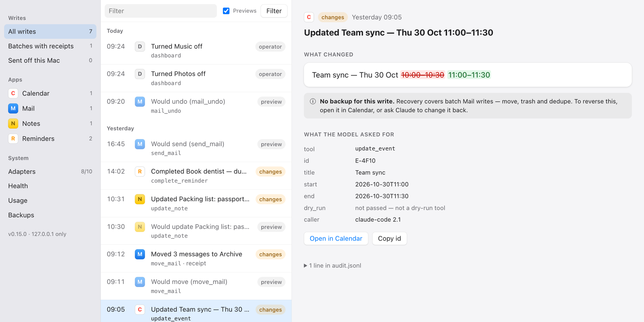Click the Filter button
The width and height of the screenshot is (644, 322).
[x=274, y=11]
